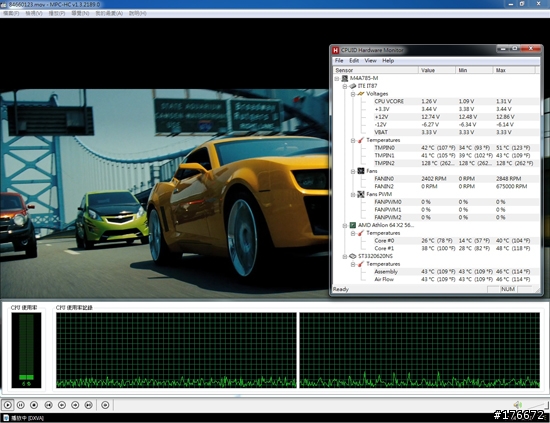Screen dimensions: 550x423
Task: Collapse Temperatures group under ITE IT87
Action: (x=353, y=140)
